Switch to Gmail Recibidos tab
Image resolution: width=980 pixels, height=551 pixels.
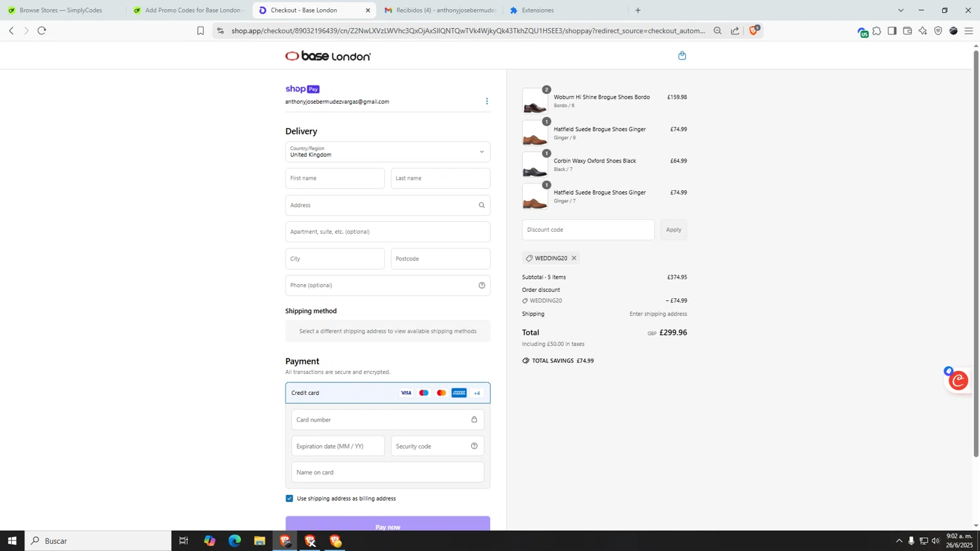pyautogui.click(x=440, y=10)
